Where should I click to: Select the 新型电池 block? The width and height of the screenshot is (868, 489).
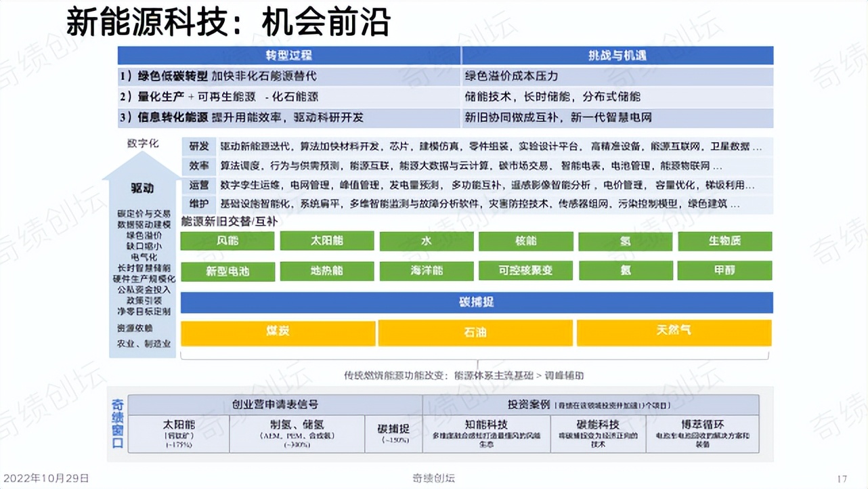(227, 271)
